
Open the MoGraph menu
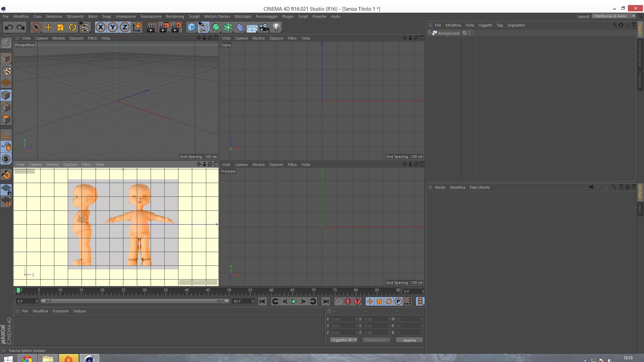coord(243,16)
